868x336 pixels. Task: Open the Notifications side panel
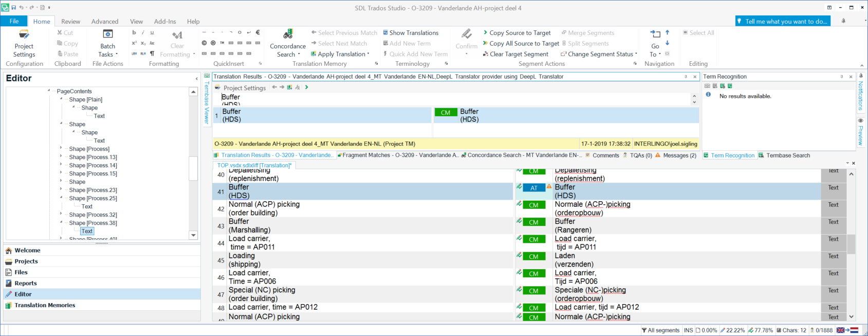pyautogui.click(x=861, y=93)
